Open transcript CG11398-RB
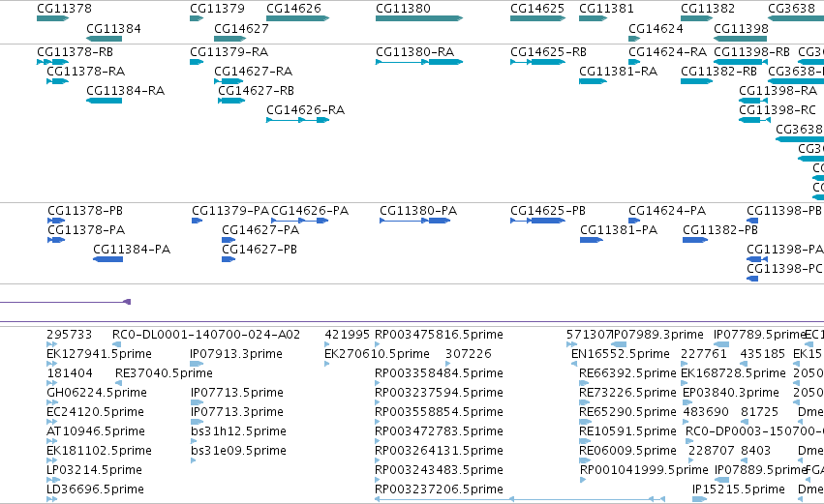This screenshot has height=504, width=824. [x=752, y=52]
